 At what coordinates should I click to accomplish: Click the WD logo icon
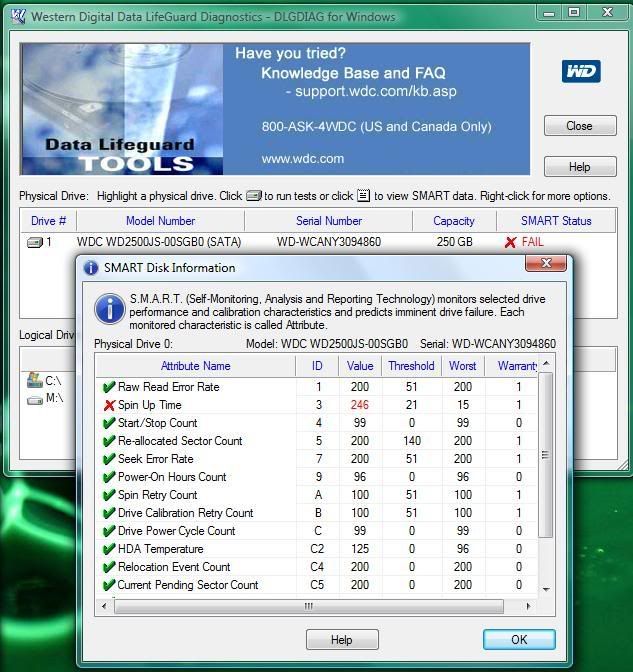pyautogui.click(x=581, y=71)
